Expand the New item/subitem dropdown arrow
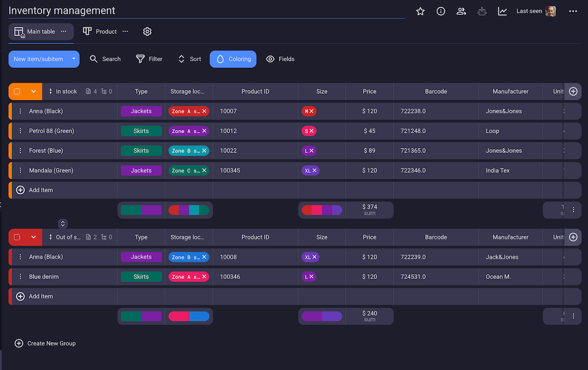This screenshot has width=588, height=370. pos(73,59)
